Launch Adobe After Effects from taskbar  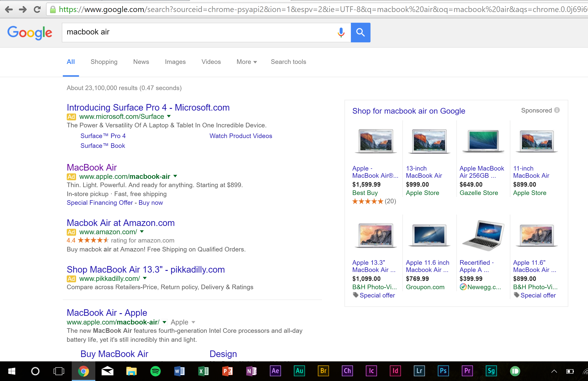click(275, 371)
